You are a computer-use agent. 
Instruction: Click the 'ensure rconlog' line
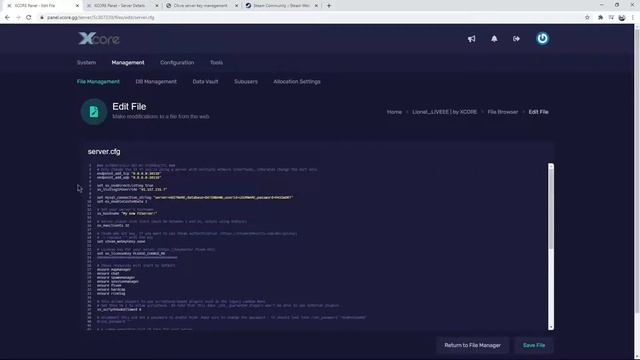(111, 293)
